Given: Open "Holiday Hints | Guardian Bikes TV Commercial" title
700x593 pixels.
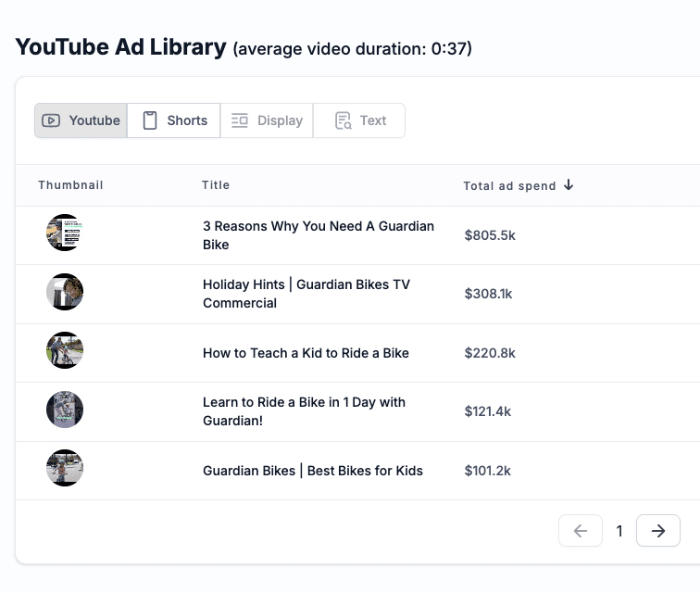Looking at the screenshot, I should point(306,294).
